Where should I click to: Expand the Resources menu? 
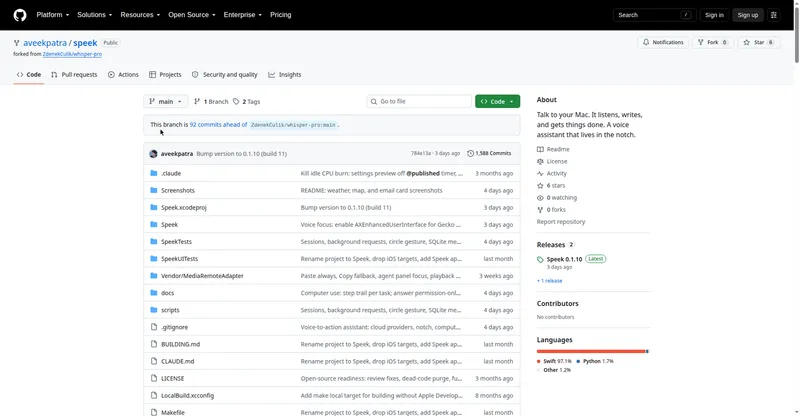pyautogui.click(x=140, y=15)
